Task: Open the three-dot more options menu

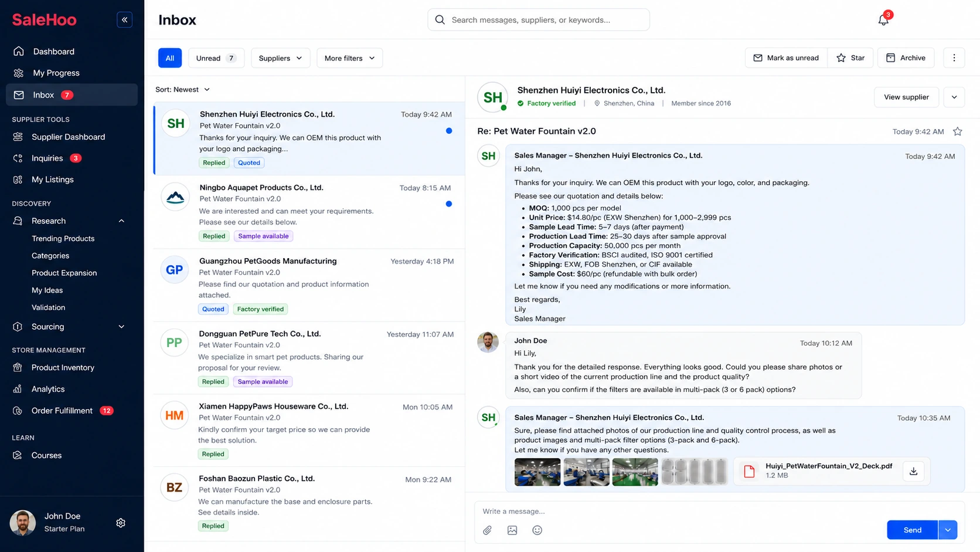Action: tap(954, 57)
